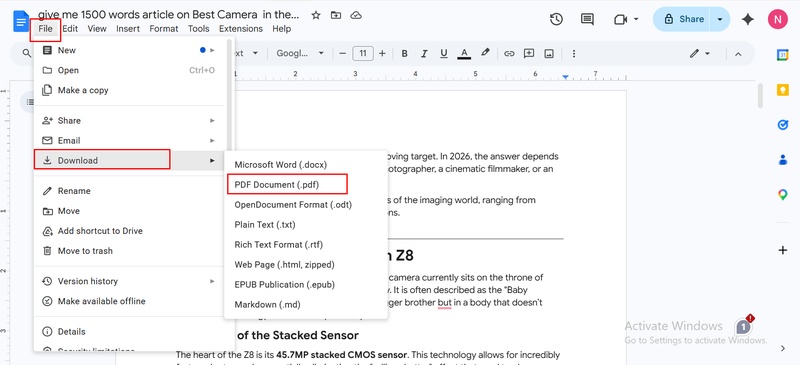Apply italic formatting
800x365 pixels.
tap(423, 53)
